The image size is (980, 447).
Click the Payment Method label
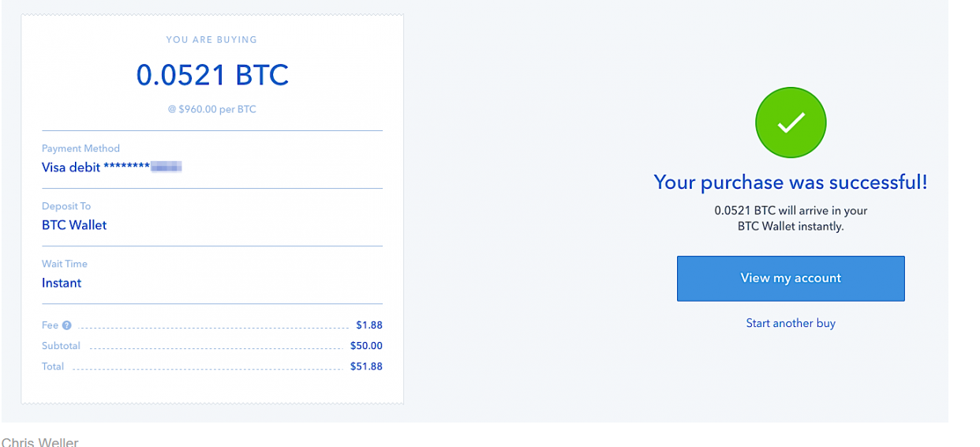coord(80,148)
